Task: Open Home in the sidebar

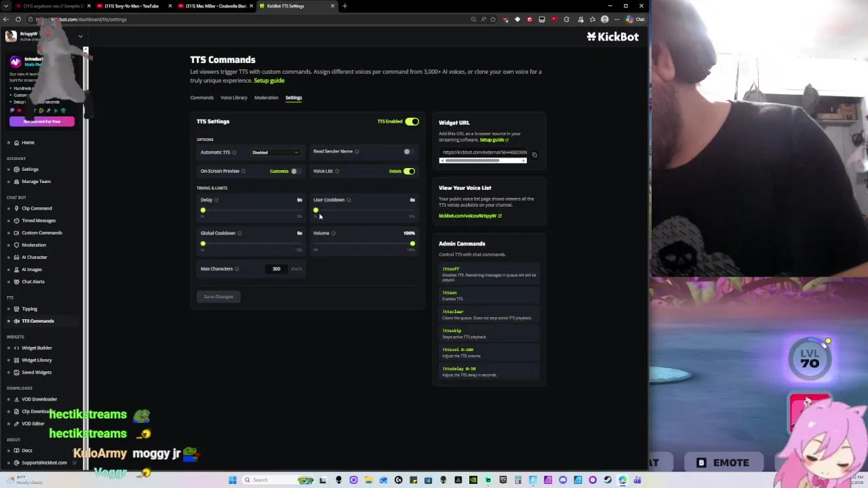Action: point(27,142)
